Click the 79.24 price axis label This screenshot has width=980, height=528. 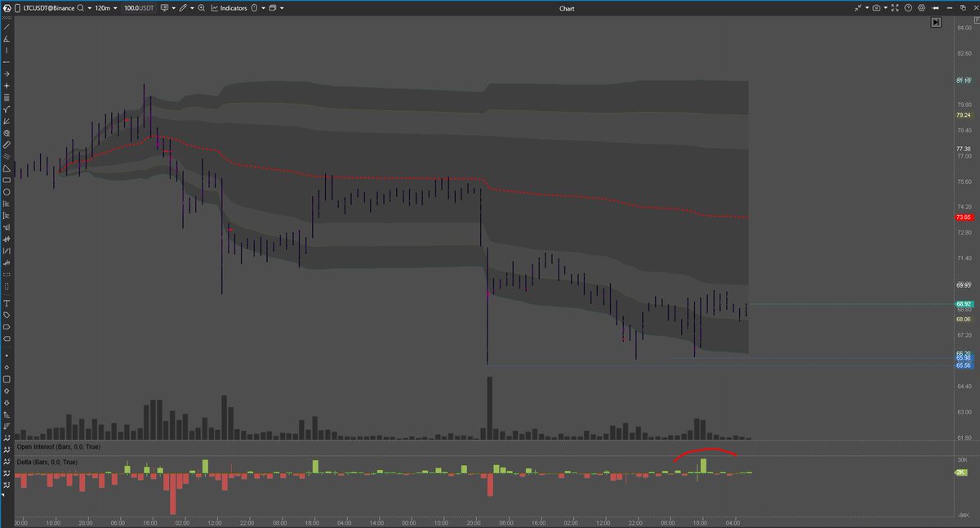point(963,115)
